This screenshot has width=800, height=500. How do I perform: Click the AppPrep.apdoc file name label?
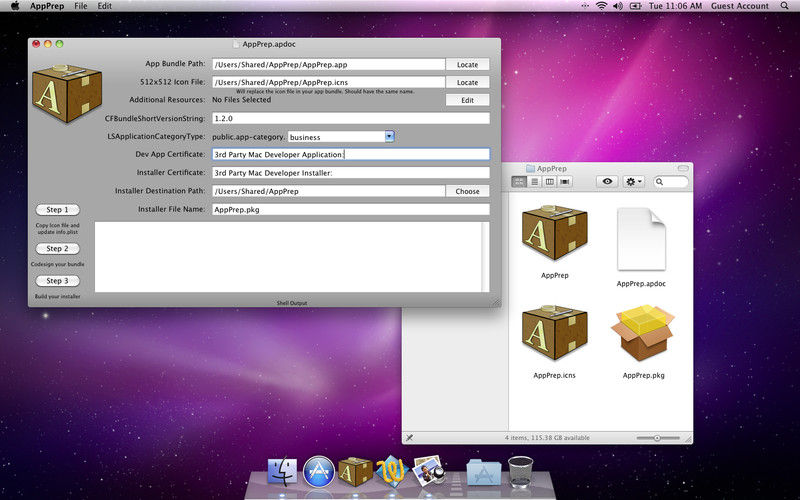pyautogui.click(x=641, y=284)
